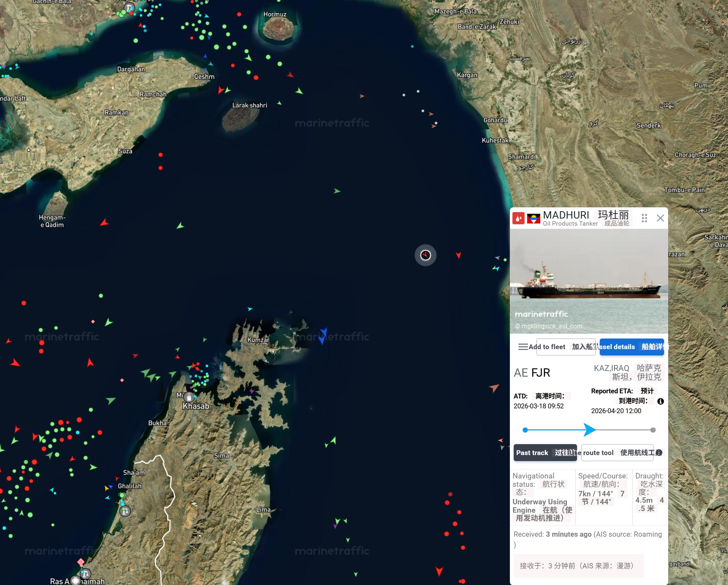Click the six-dot drag handle on vessel popup
Image resolution: width=728 pixels, height=585 pixels.
tap(644, 218)
